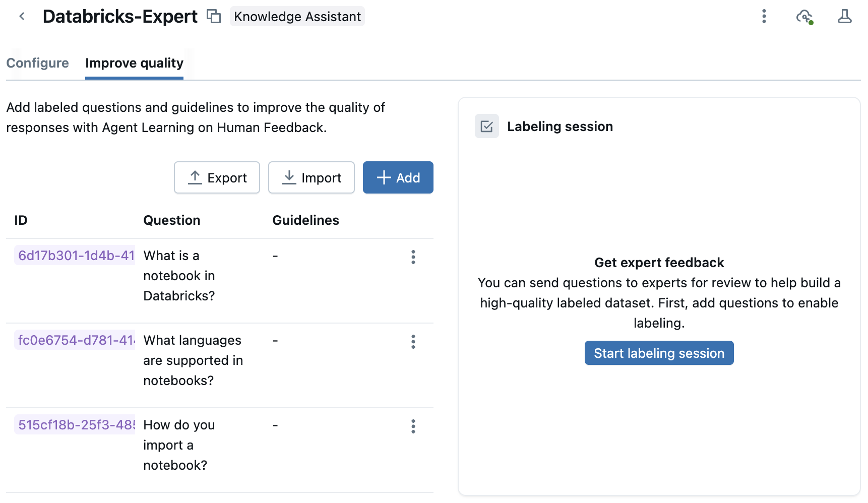Click the cloud sync status icon

[x=804, y=17]
